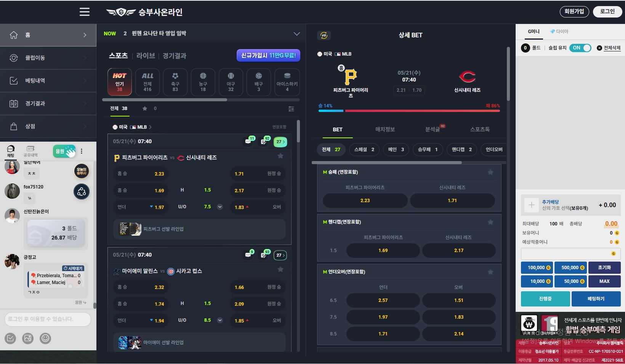Click the 오늘의 승부사 round badge
Screen dimensions: 625x364
[82, 171]
